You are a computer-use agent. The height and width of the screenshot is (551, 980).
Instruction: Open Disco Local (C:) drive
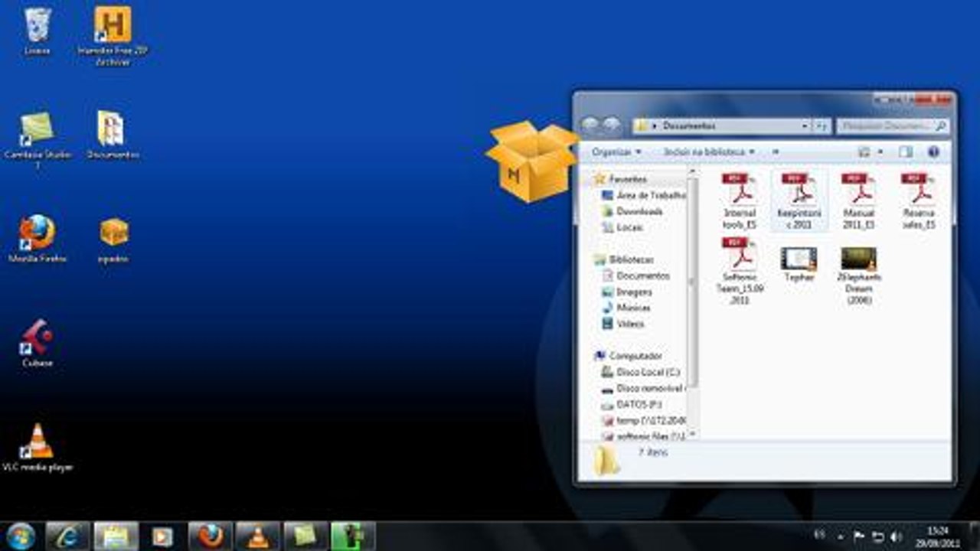[x=642, y=372]
